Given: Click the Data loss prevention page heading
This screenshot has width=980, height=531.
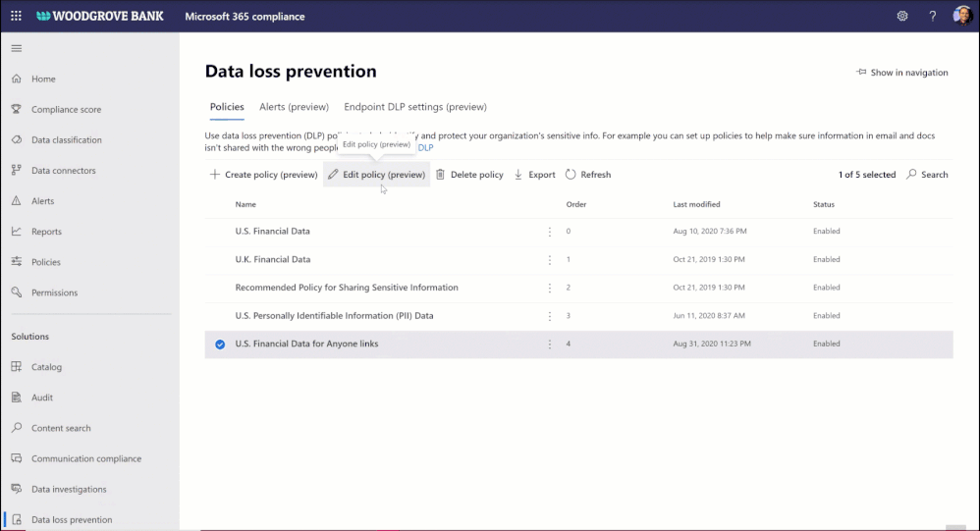Looking at the screenshot, I should pos(291,72).
